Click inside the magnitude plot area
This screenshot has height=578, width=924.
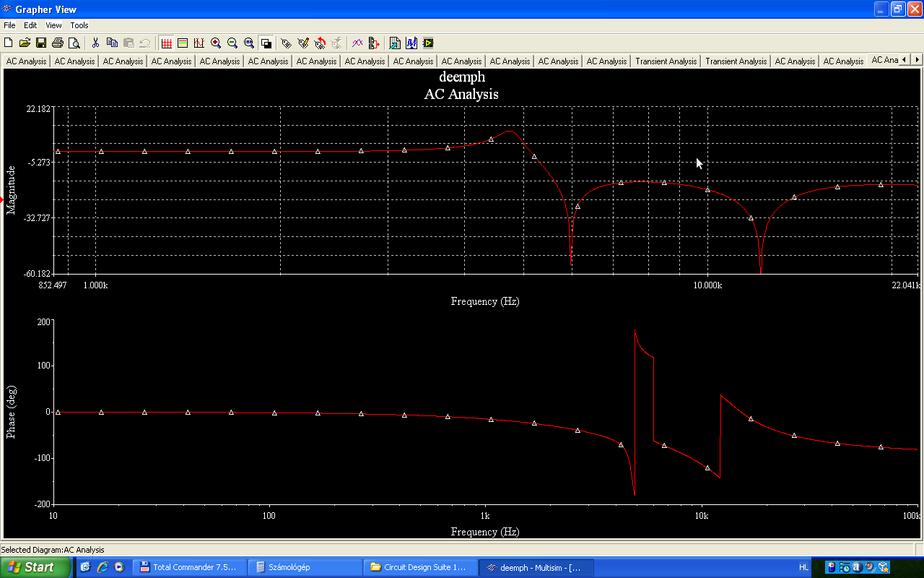click(485, 190)
